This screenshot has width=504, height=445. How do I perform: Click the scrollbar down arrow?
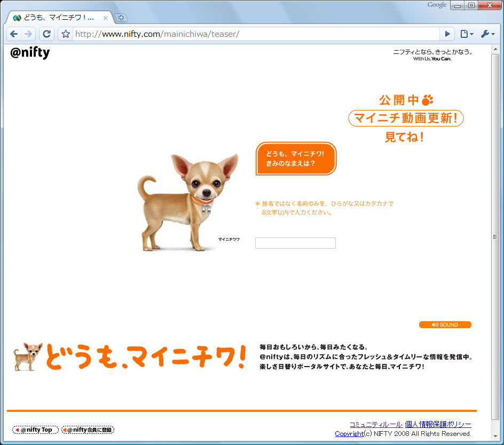tap(495, 436)
